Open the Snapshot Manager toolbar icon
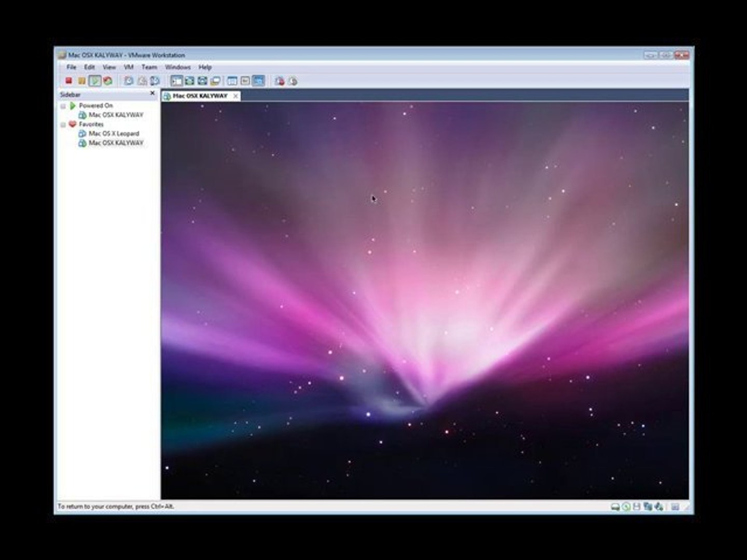 pyautogui.click(x=155, y=81)
